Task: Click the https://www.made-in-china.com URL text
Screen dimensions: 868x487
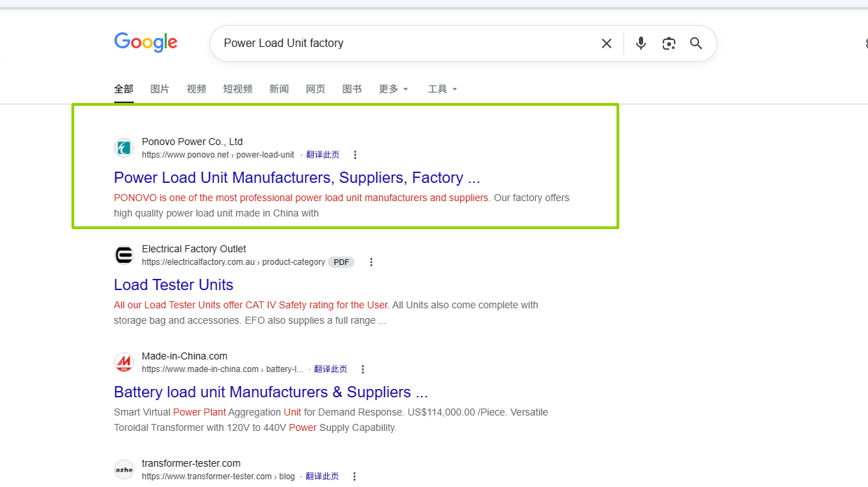Action: [200, 369]
